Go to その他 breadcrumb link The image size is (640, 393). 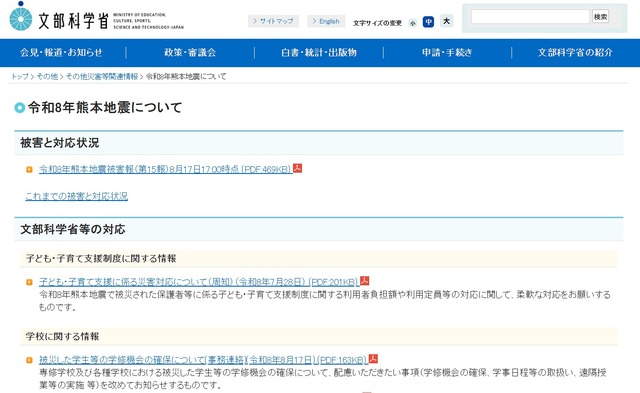point(47,76)
